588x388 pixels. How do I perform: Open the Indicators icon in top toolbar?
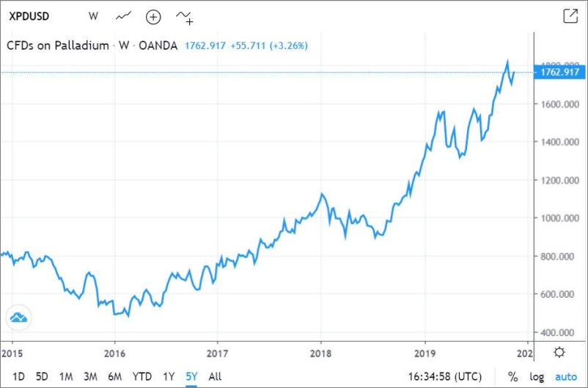(x=184, y=16)
